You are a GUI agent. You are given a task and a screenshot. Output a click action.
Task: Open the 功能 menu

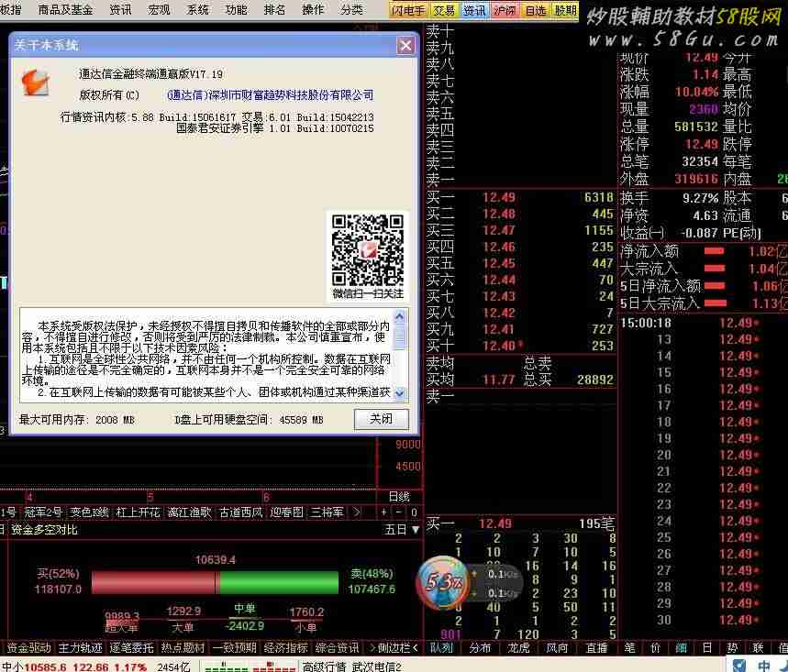coord(236,9)
